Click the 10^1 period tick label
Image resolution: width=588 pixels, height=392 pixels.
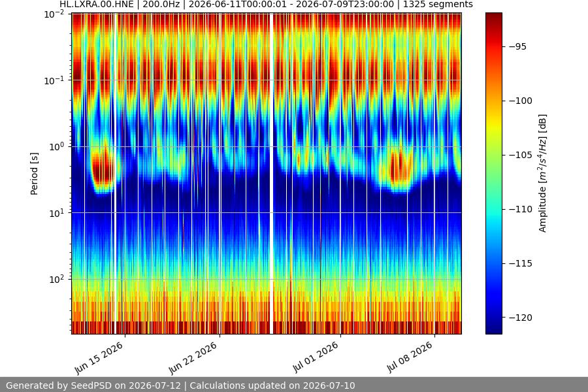57,213
